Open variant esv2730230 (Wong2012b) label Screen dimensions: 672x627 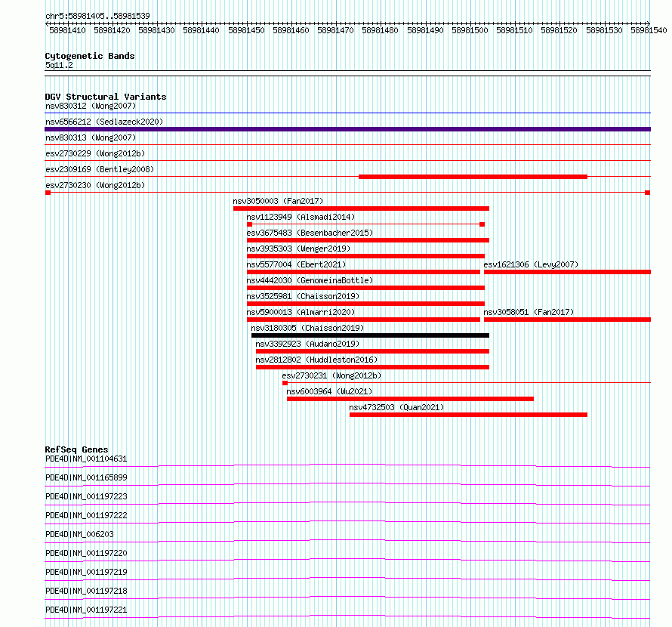95,185
